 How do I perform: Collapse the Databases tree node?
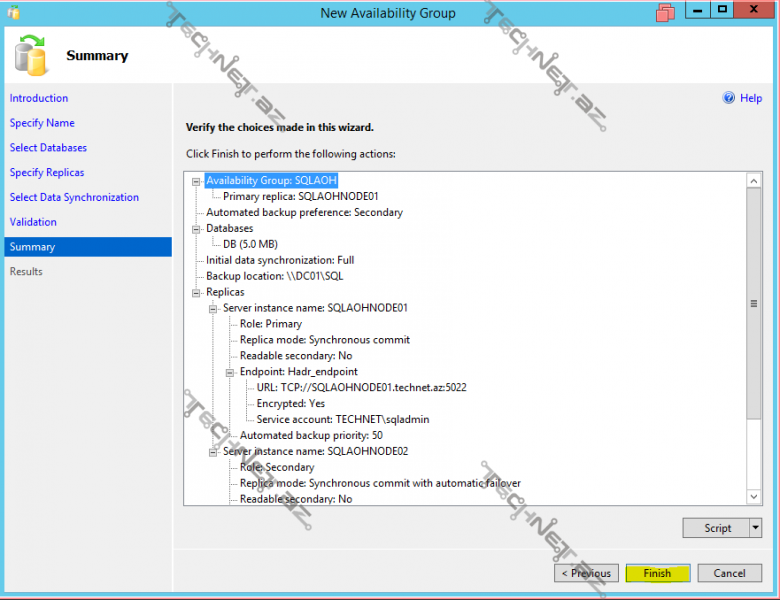pos(197,229)
